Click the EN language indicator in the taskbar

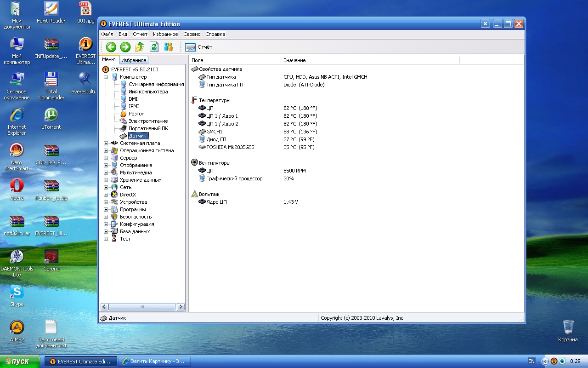(x=531, y=362)
